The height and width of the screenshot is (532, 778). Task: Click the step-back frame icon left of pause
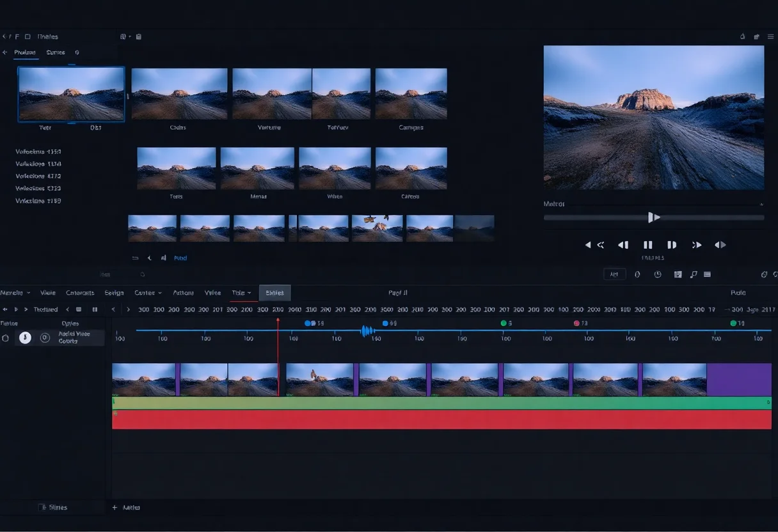click(x=623, y=245)
